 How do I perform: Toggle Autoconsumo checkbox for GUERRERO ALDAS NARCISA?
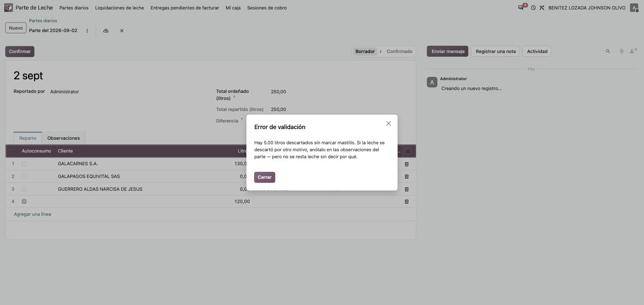coord(24,189)
